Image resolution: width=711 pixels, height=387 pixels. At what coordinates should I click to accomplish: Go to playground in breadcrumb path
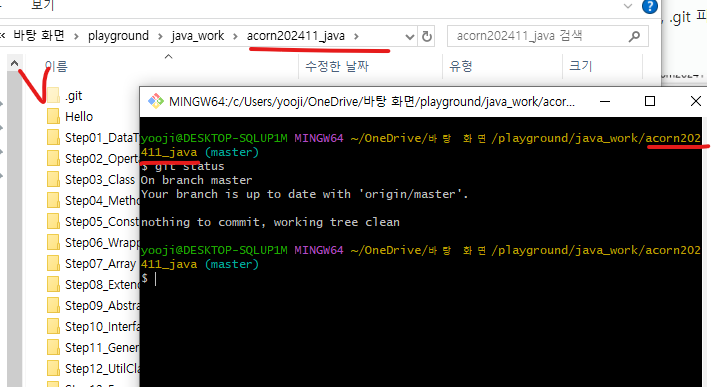[x=118, y=36]
